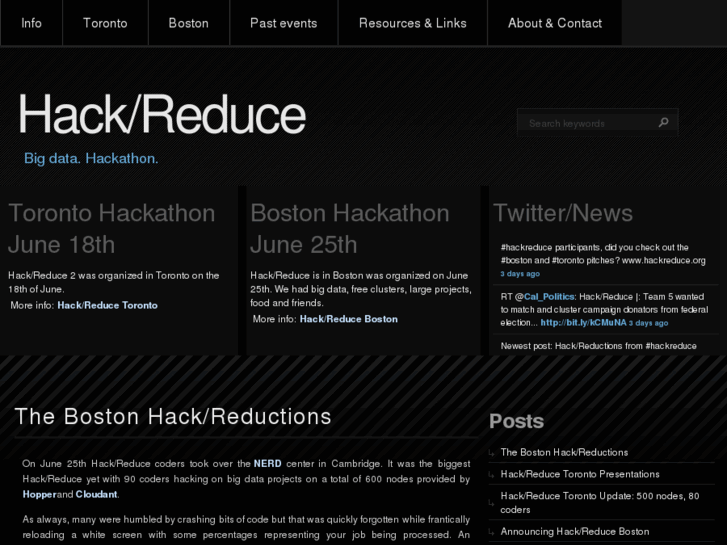Click 'Newest post: Hack/Reductions from #hackreduce' tweet
This screenshot has height=545, width=727.
[x=599, y=346]
